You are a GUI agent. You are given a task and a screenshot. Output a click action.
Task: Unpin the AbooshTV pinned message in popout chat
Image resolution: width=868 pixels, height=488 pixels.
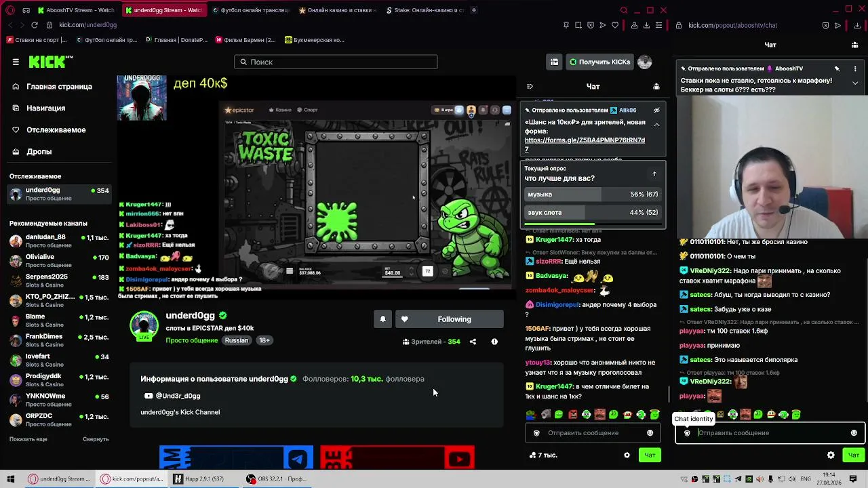837,68
